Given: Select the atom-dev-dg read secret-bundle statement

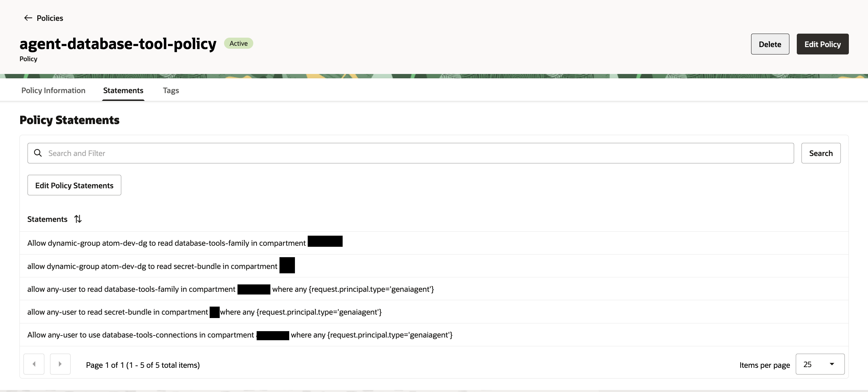Looking at the screenshot, I should [152, 266].
